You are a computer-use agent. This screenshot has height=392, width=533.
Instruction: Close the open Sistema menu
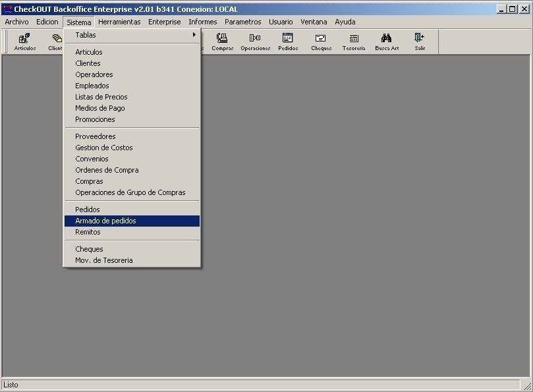point(78,22)
